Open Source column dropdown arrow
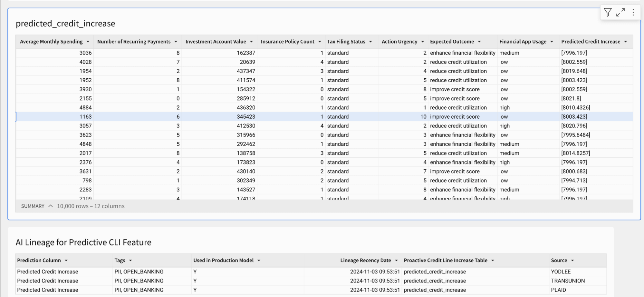The image size is (644, 297). (572, 261)
